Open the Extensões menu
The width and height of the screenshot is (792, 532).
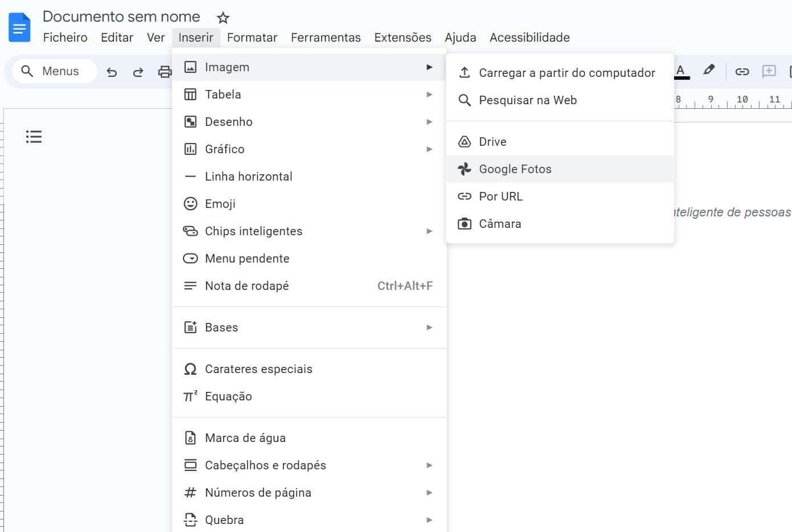[x=402, y=38]
